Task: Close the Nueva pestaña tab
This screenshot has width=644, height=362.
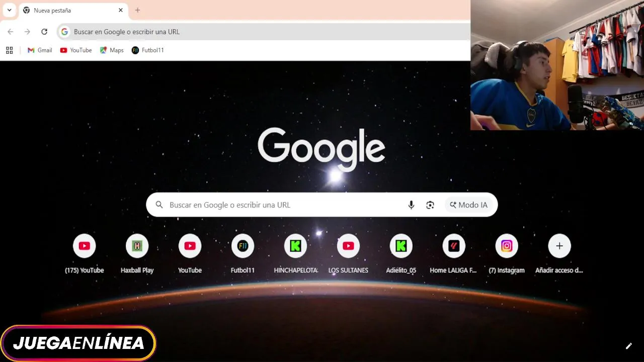Action: (121, 10)
